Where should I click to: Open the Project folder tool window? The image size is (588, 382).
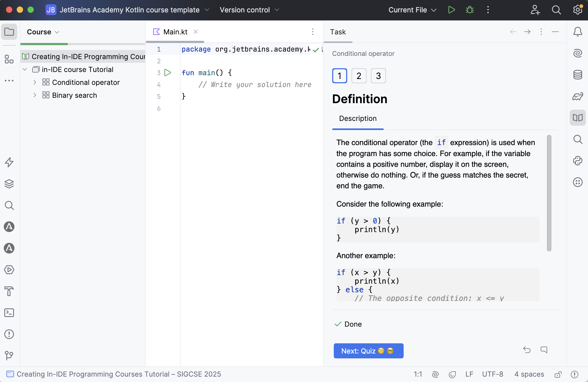click(9, 32)
